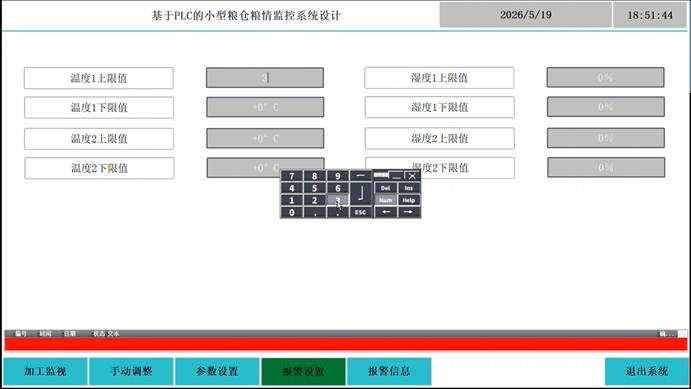Select the red alarm row
The width and height of the screenshot is (691, 389).
pos(346,345)
